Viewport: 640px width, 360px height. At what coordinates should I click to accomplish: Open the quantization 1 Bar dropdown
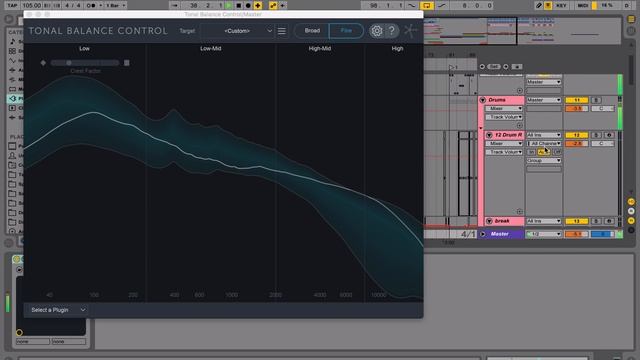116,6
